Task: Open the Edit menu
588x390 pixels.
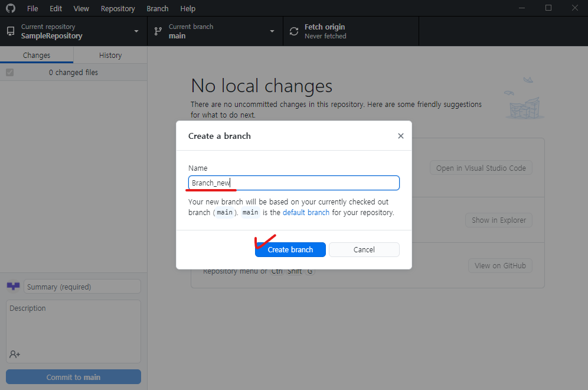Action: pos(55,8)
